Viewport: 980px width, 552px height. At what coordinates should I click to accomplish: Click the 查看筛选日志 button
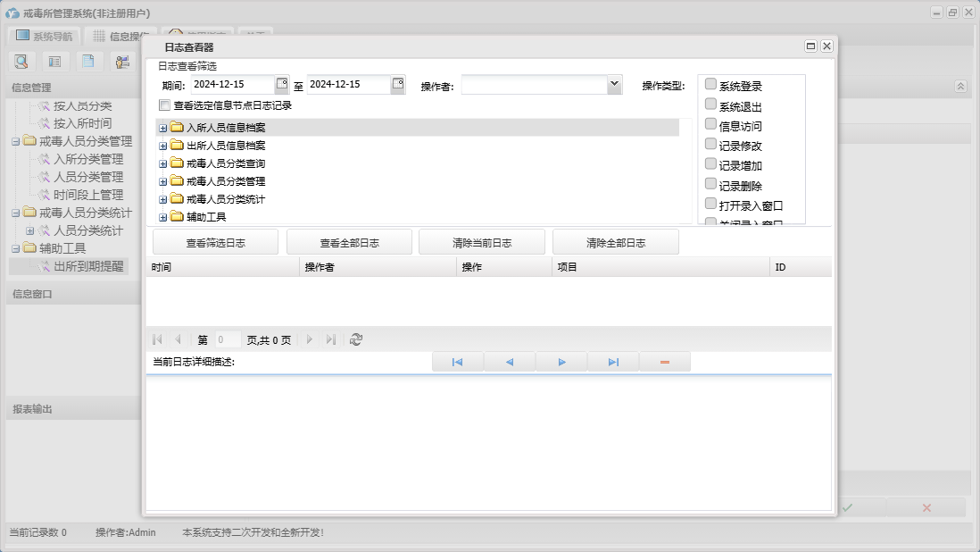pos(215,242)
